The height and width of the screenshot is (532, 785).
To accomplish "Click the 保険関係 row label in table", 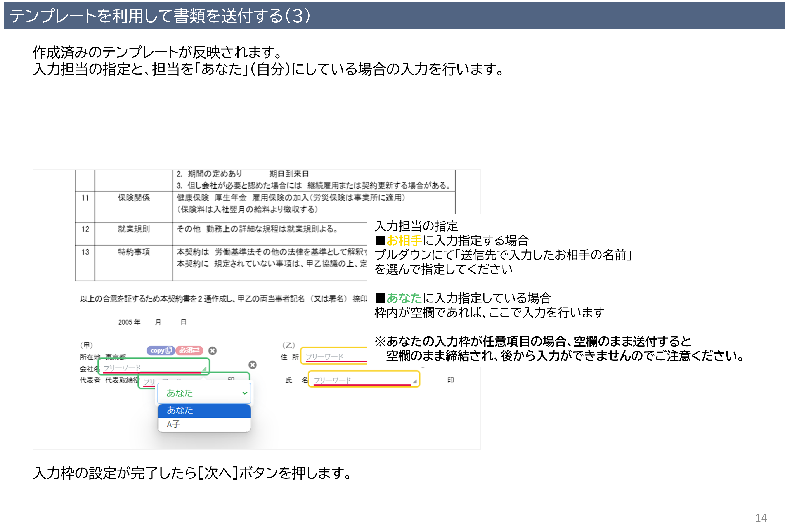I will point(134,198).
